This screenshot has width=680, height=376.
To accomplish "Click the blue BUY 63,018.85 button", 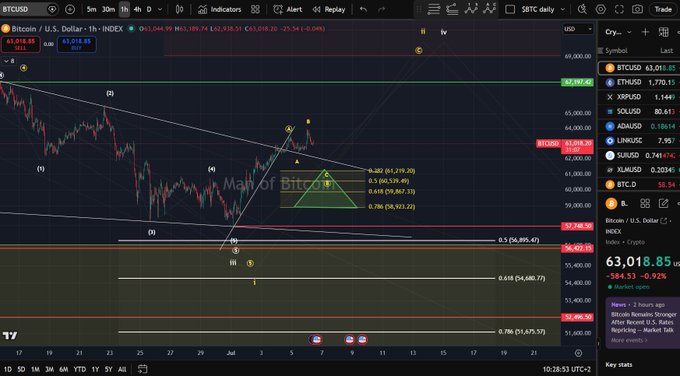I will 76,44.
